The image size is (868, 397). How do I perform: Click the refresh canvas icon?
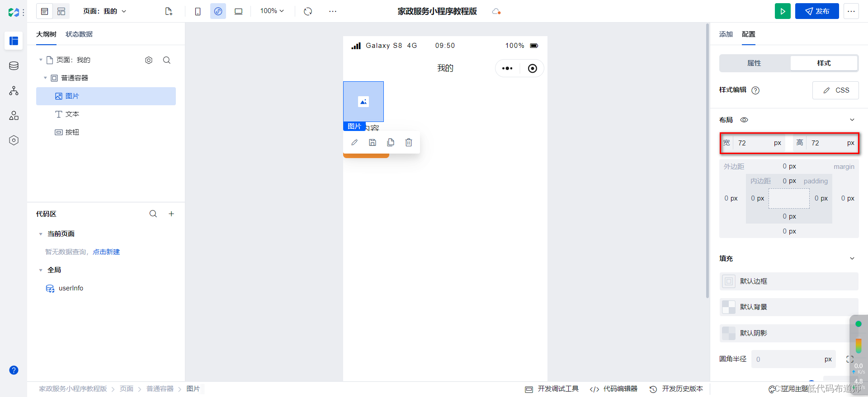pos(308,11)
